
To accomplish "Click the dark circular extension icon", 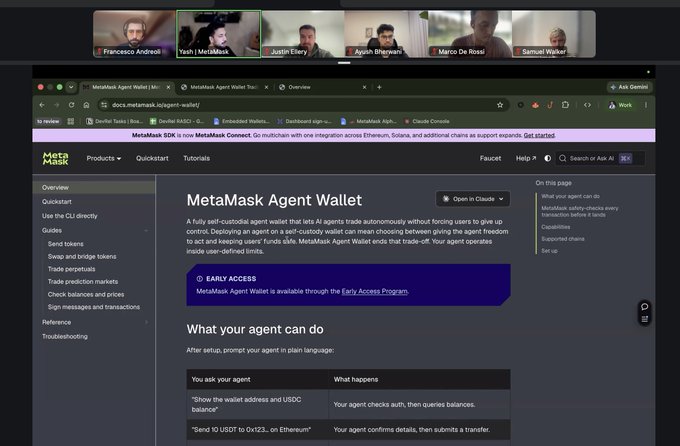I will click(520, 105).
